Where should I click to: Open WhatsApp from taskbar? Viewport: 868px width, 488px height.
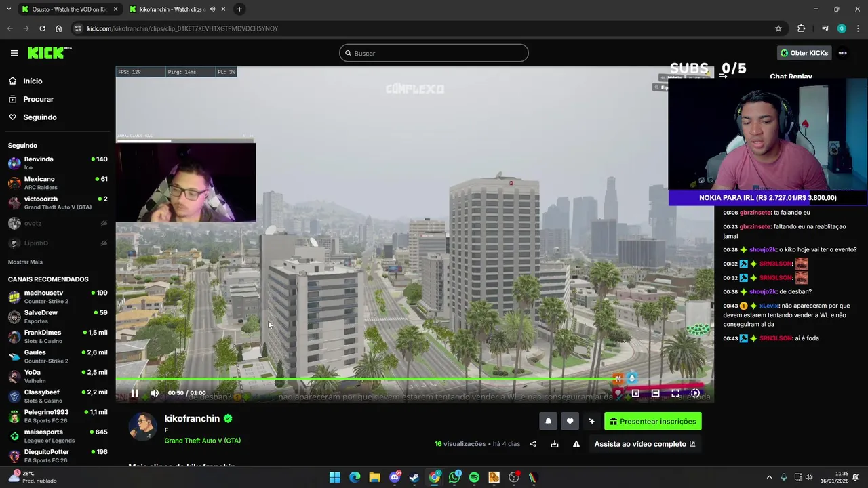coord(454,477)
